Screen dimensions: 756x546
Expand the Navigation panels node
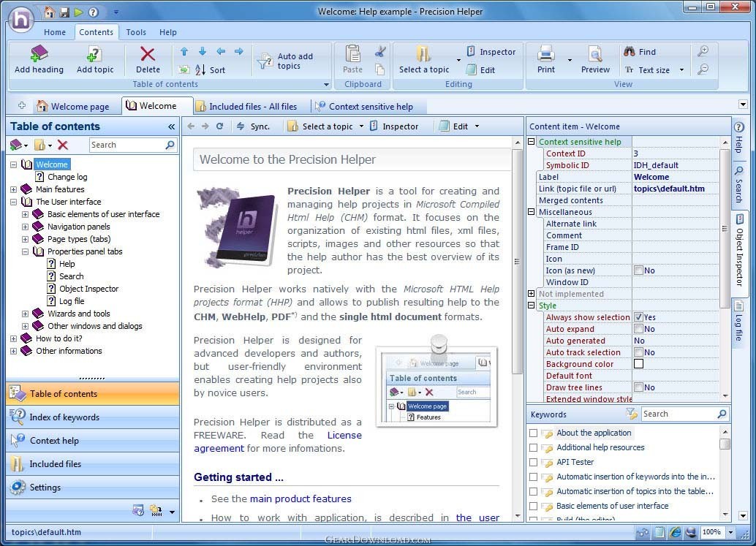(25, 227)
